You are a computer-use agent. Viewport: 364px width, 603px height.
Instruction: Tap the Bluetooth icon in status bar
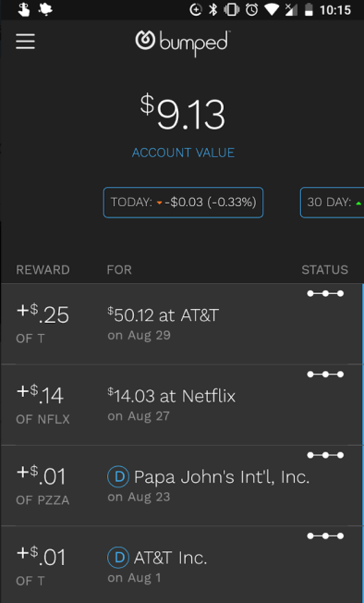click(x=213, y=9)
